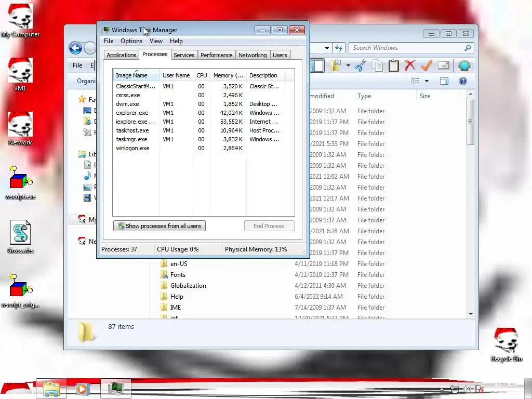Sort processes by Memory column header
This screenshot has width=532, height=399.
click(x=228, y=75)
